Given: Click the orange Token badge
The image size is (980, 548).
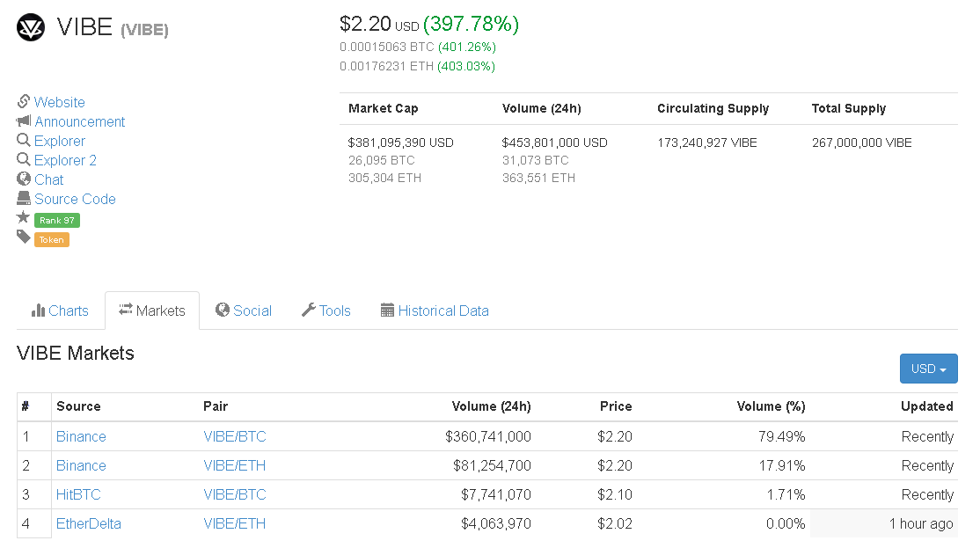Looking at the screenshot, I should (52, 239).
